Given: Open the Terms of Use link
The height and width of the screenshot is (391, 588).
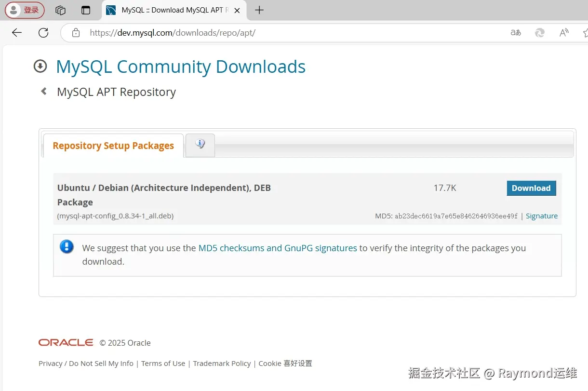Looking at the screenshot, I should 163,364.
